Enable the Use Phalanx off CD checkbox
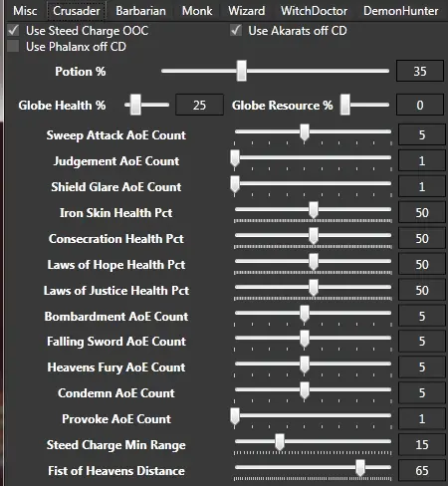The height and width of the screenshot is (486, 448). pos(13,47)
